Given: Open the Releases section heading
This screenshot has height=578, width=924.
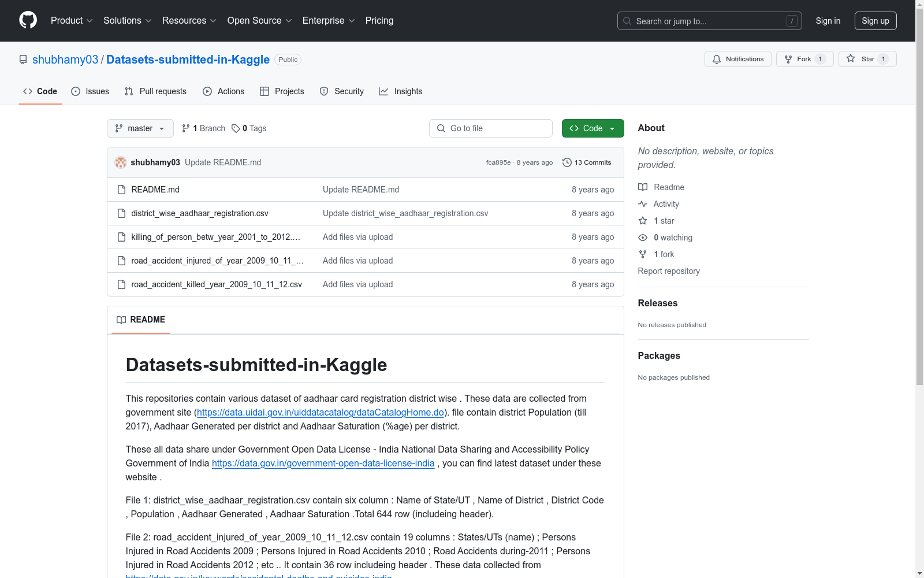Looking at the screenshot, I should (x=658, y=303).
